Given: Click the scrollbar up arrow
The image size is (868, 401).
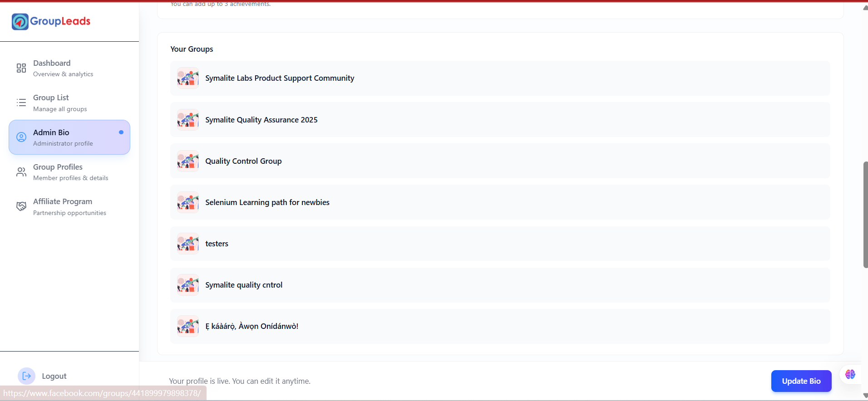Looking at the screenshot, I should click(x=865, y=8).
